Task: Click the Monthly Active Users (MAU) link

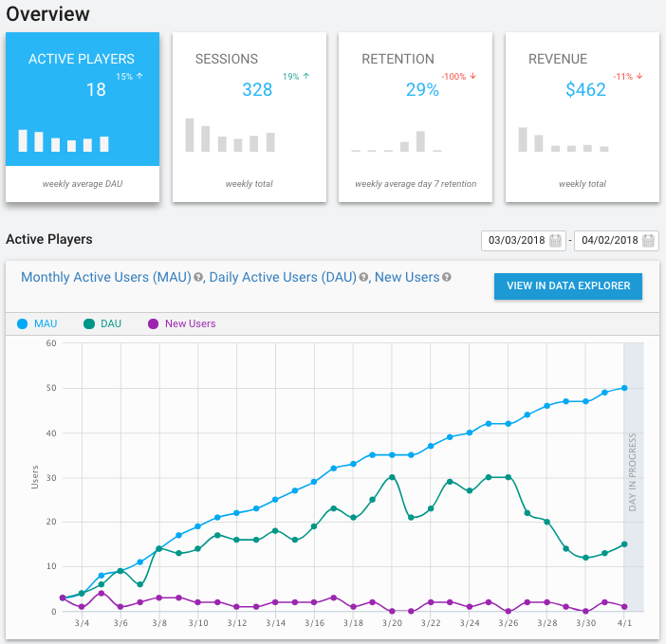Action: [105, 277]
